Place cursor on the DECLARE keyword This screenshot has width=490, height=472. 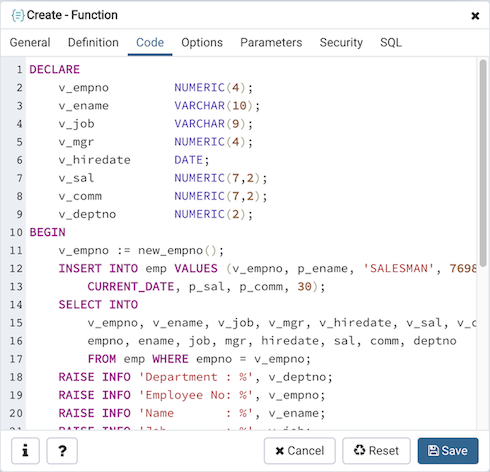(x=55, y=69)
